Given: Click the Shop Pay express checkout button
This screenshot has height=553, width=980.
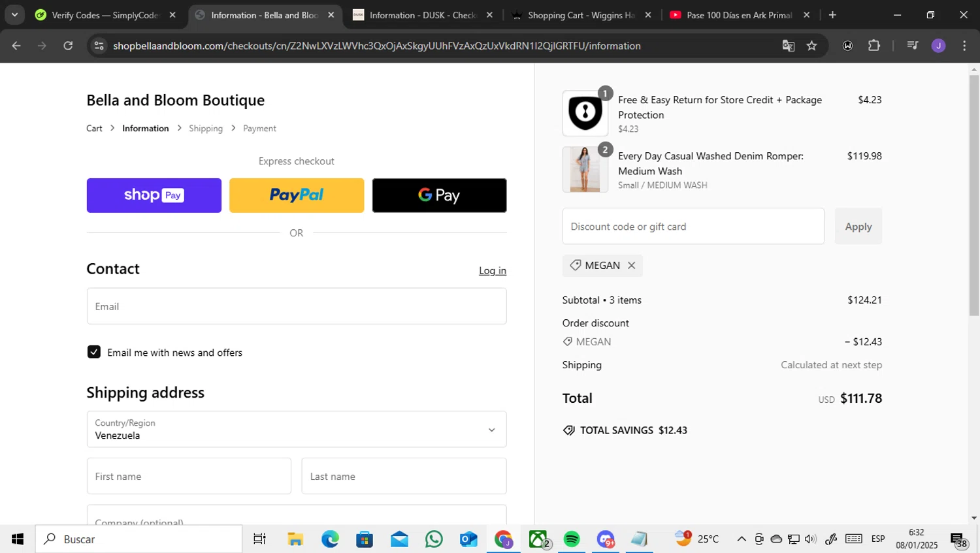Looking at the screenshot, I should [154, 195].
